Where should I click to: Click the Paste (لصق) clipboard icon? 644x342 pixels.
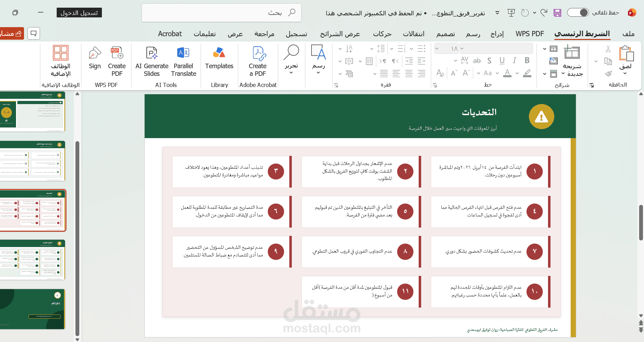(x=626, y=54)
